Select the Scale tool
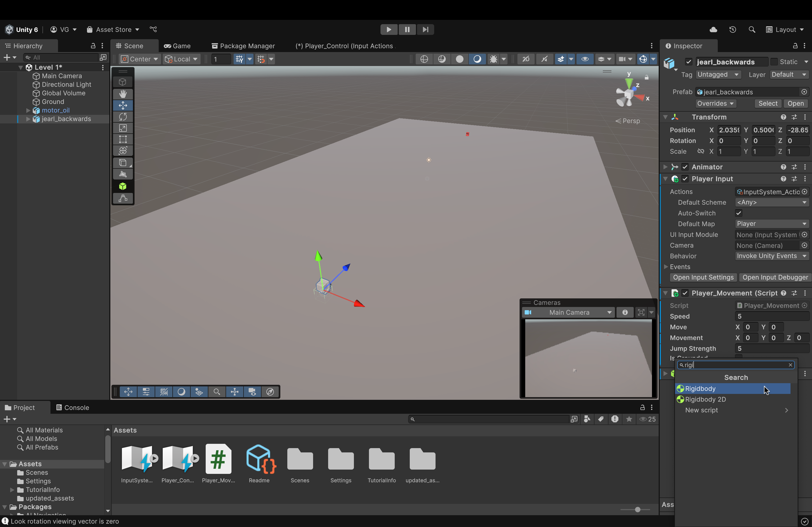The height and width of the screenshot is (527, 812). [x=123, y=128]
